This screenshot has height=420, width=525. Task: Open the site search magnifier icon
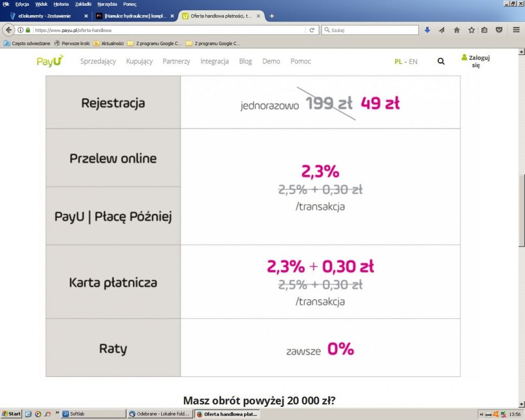pyautogui.click(x=441, y=61)
